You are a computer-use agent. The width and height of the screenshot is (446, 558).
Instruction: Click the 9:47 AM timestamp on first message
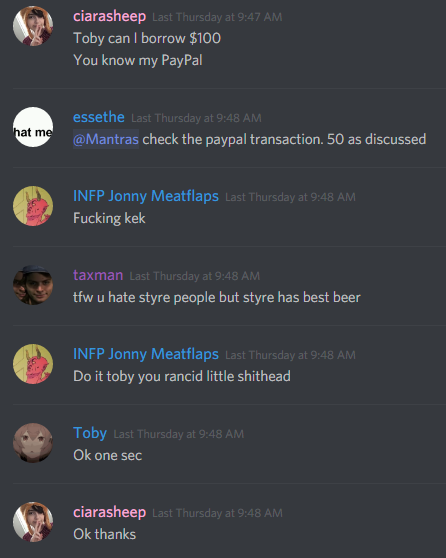[x=217, y=17]
